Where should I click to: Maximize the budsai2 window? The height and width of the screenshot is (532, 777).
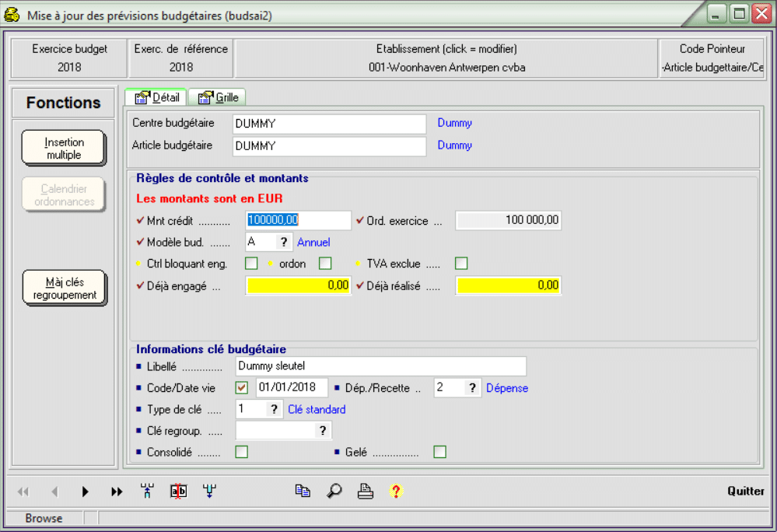pos(738,14)
